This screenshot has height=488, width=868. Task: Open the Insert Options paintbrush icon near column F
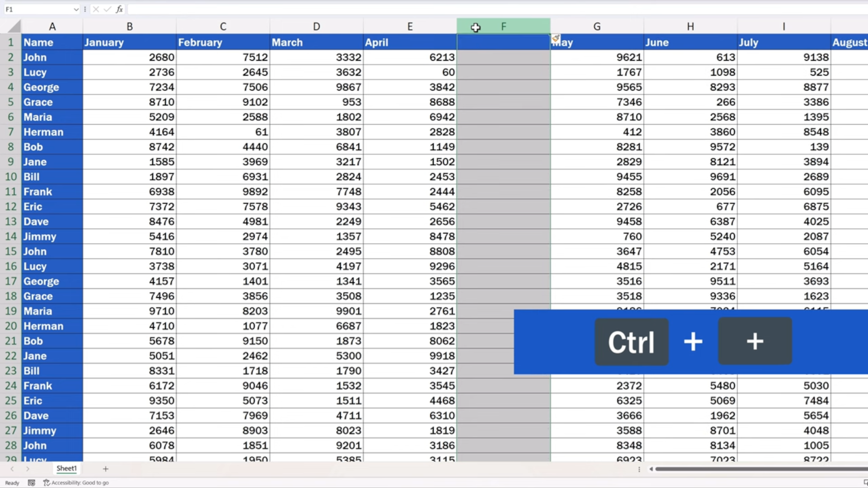[x=556, y=38]
